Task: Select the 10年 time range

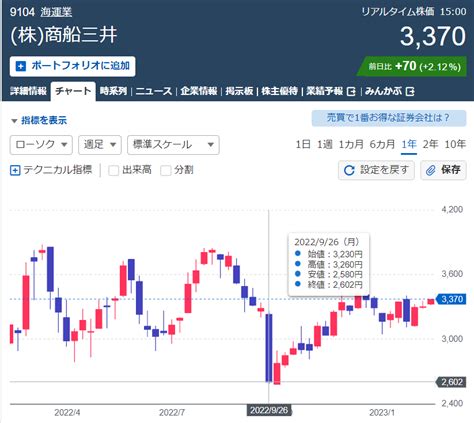Action: click(x=455, y=144)
